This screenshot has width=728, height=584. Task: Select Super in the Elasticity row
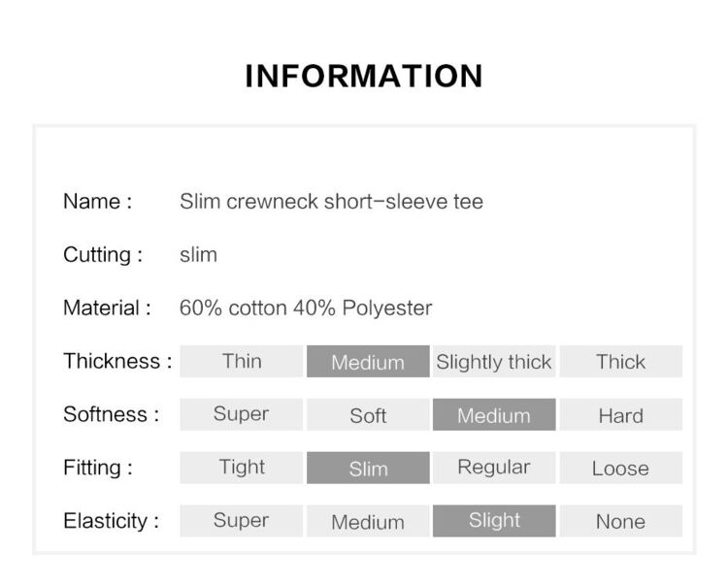coord(242,521)
